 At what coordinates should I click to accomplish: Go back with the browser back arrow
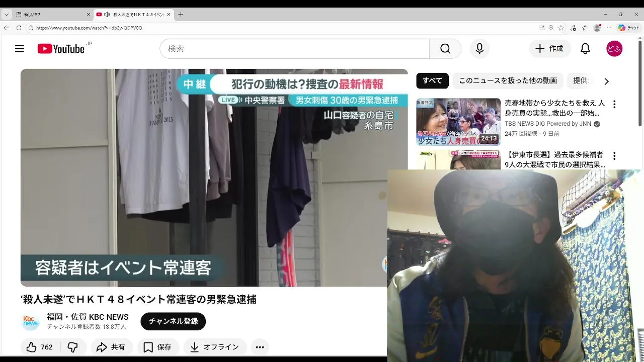coord(7,28)
